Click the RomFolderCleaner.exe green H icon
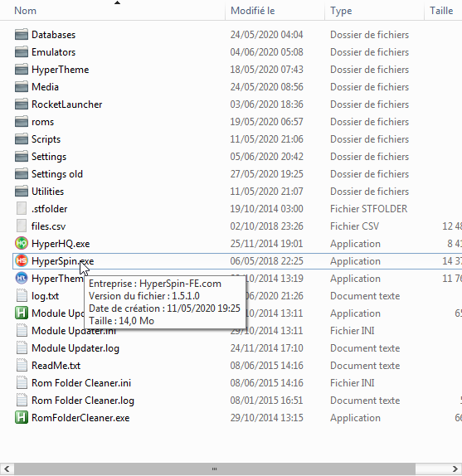Screen dimensions: 462x476 click(22, 417)
